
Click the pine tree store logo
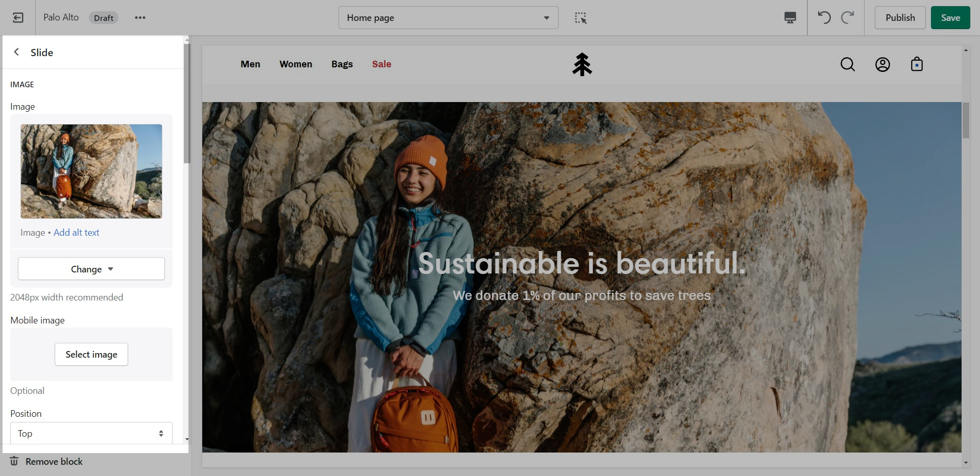[x=582, y=65]
